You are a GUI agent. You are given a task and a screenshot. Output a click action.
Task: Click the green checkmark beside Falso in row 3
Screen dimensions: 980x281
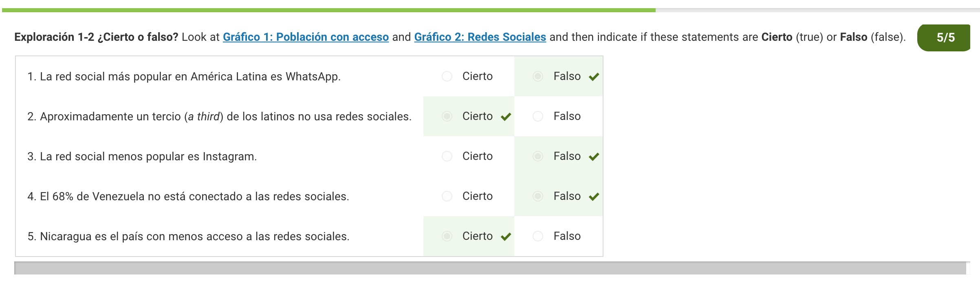pyautogui.click(x=594, y=157)
